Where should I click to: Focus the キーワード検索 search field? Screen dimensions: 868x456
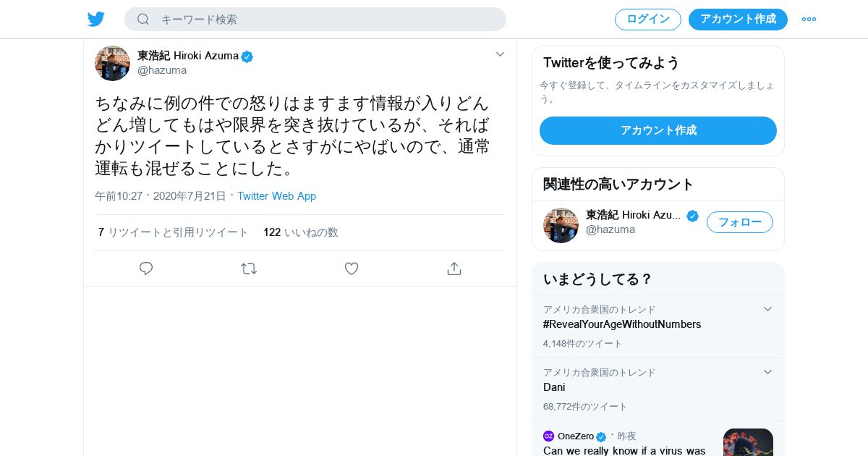tap(325, 20)
